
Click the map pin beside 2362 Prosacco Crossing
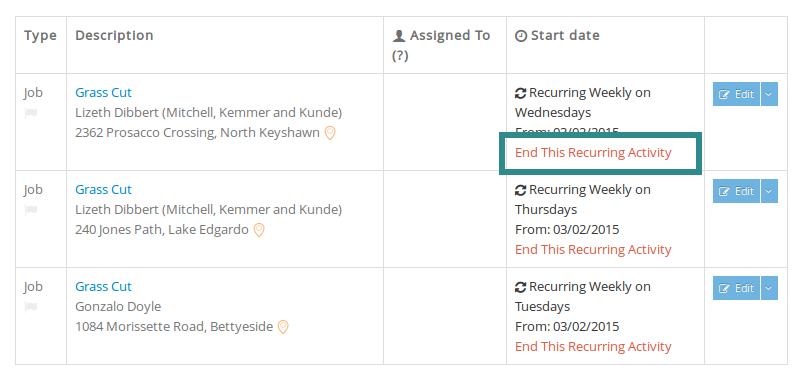pos(330,133)
